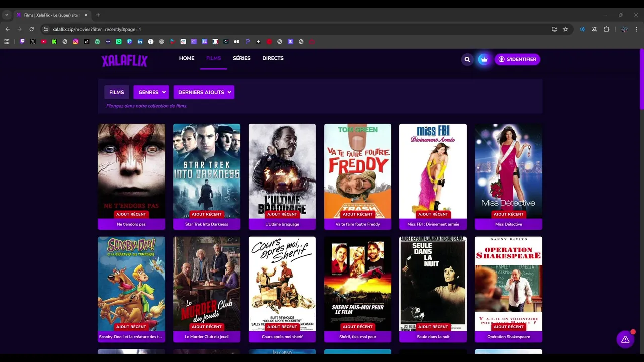The height and width of the screenshot is (362, 644).
Task: Open the TikTok bookmark
Action: pyautogui.click(x=87, y=42)
